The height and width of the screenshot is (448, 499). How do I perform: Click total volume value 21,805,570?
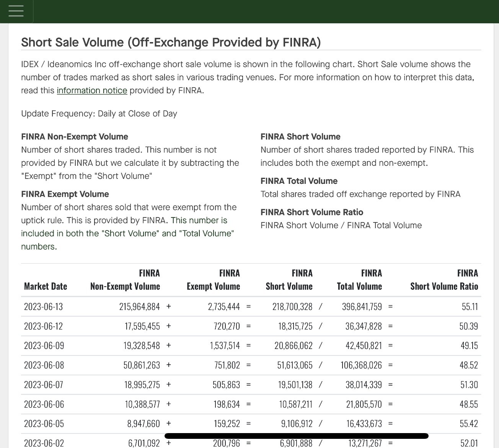click(364, 404)
